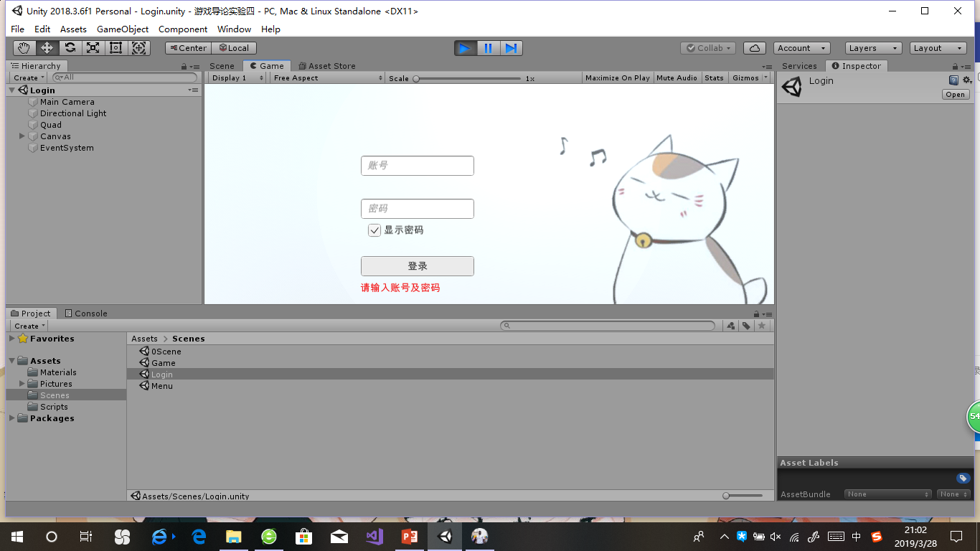Select the Scale tool

[x=93, y=47]
